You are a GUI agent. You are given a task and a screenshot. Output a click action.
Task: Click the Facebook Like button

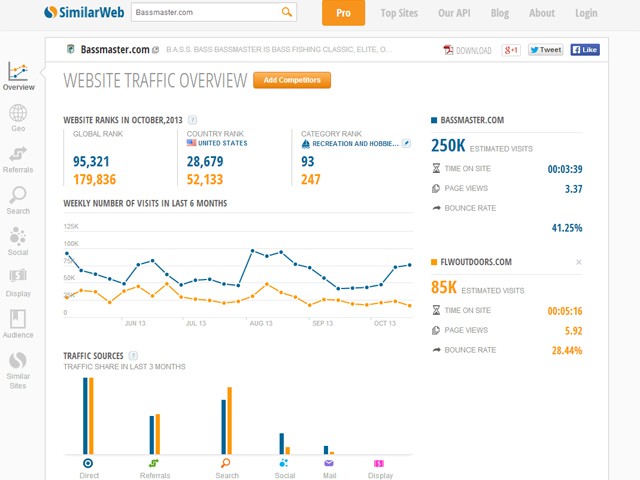pos(585,50)
